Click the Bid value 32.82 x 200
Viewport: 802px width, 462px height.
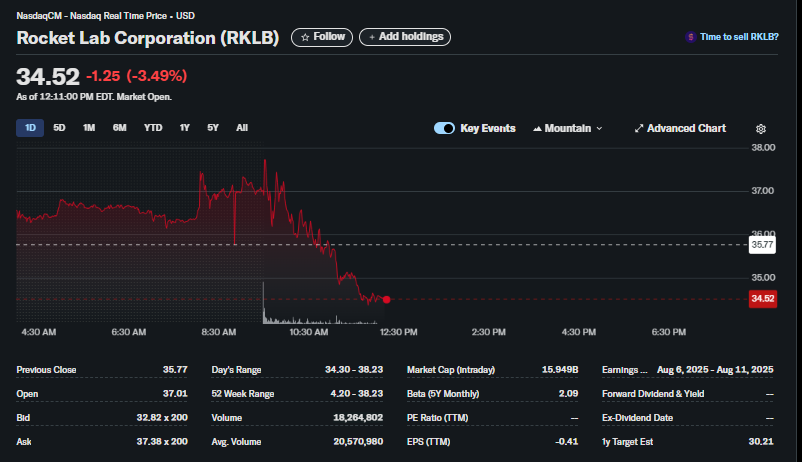tap(162, 417)
